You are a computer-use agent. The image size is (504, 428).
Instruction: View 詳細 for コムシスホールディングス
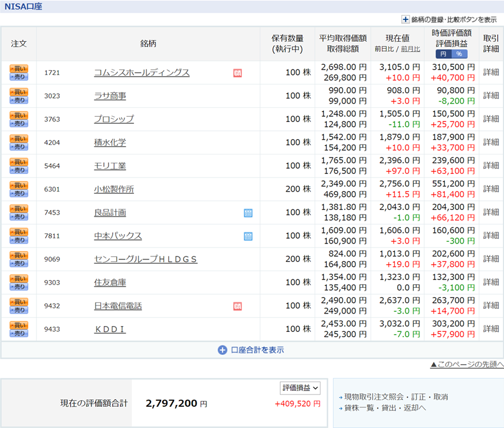point(491,73)
